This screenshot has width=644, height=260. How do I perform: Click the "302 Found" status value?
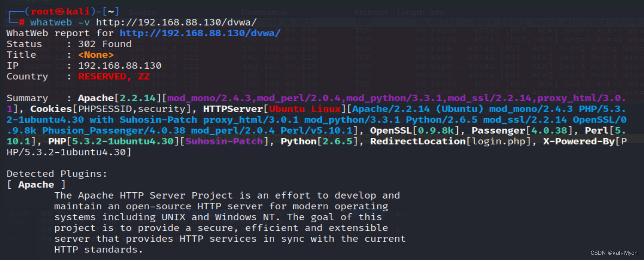105,44
